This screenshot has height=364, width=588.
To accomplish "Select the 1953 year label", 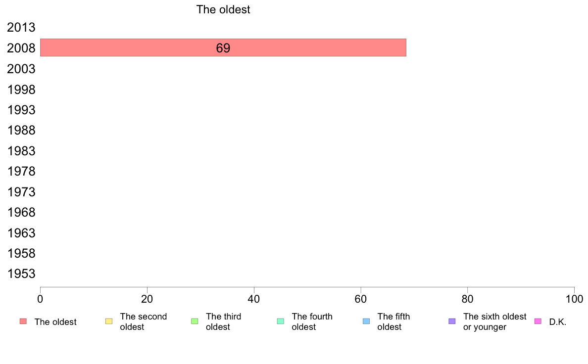I will (x=21, y=273).
